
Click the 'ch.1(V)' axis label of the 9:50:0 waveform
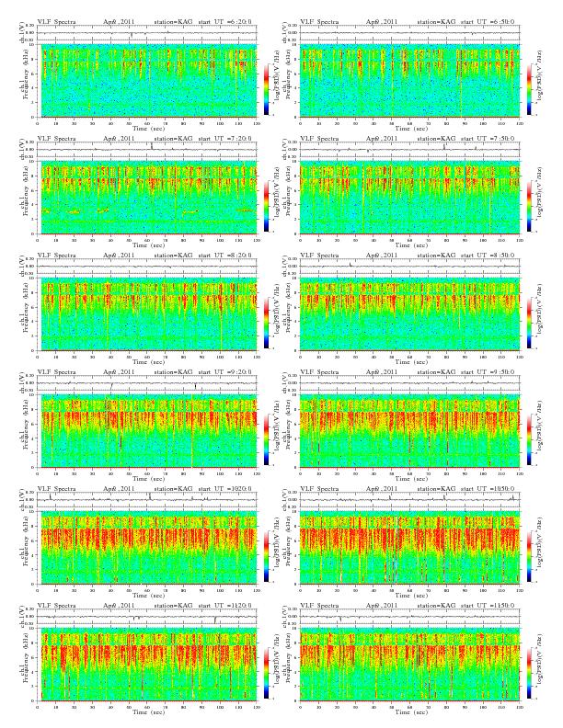285,383
